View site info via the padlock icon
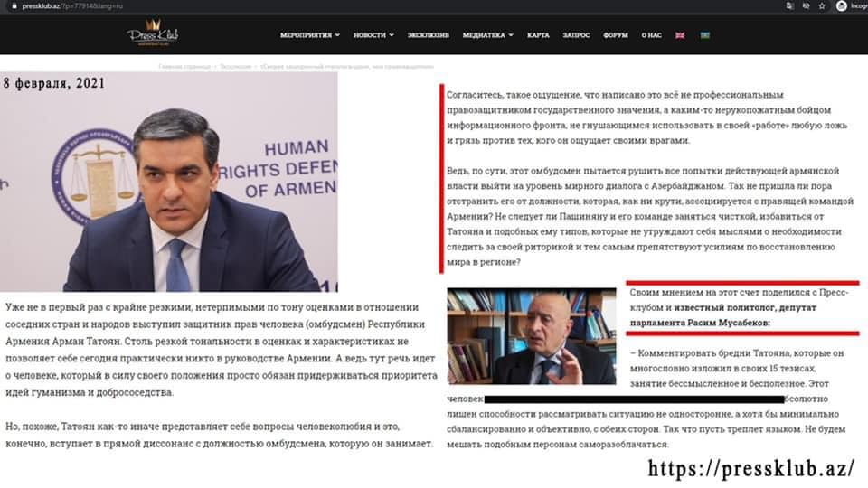The image size is (868, 488). [13, 5]
